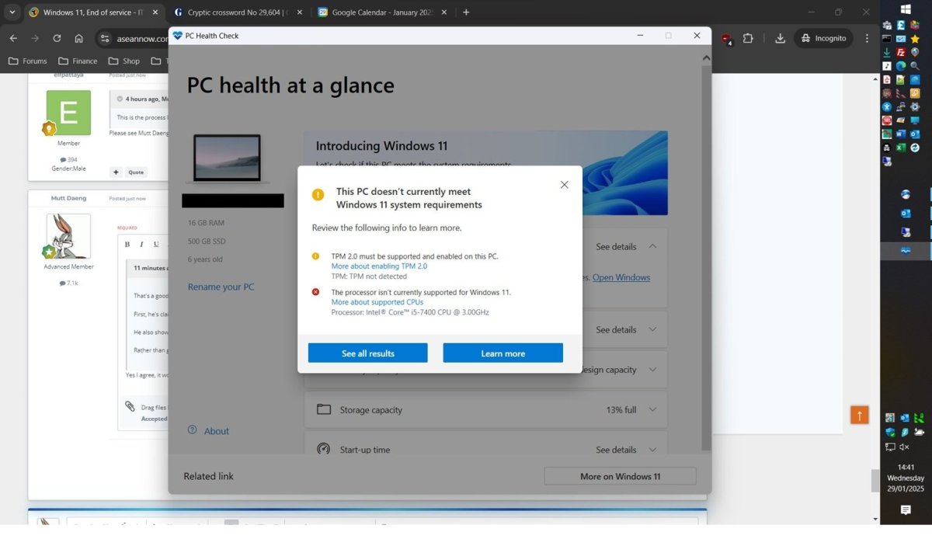
Task: Go back in the browser
Action: pos(13,38)
